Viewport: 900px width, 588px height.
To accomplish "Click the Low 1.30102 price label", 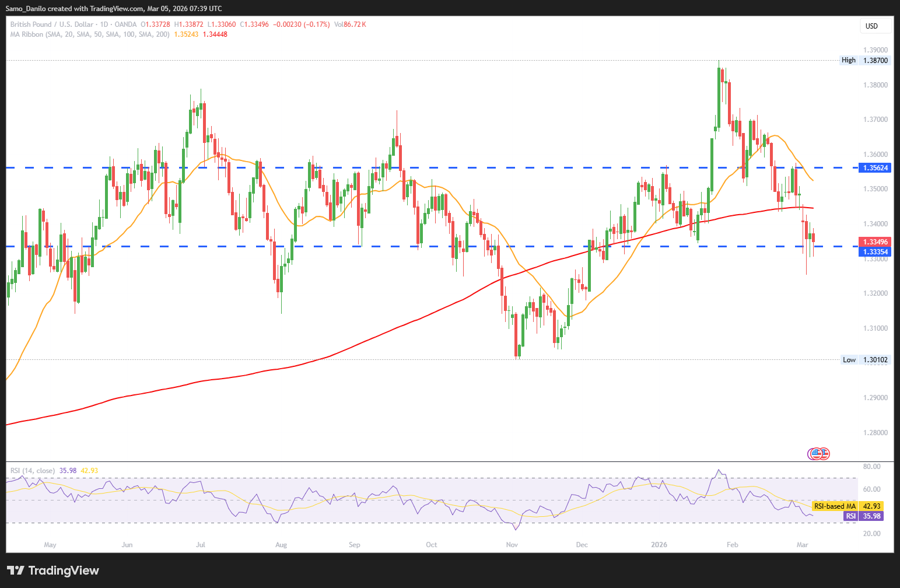I will coord(866,359).
